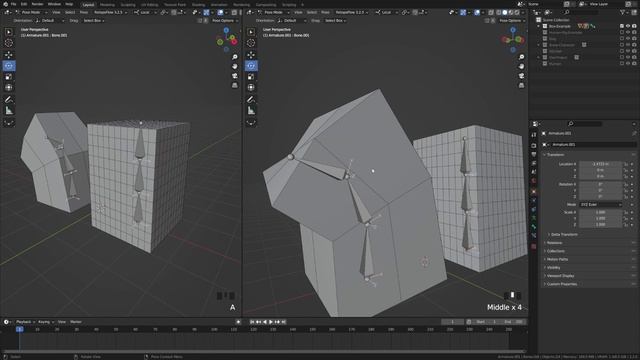This screenshot has height=360, width=640.
Task: Toggle visibility eye of the Human collection
Action: 628,64
